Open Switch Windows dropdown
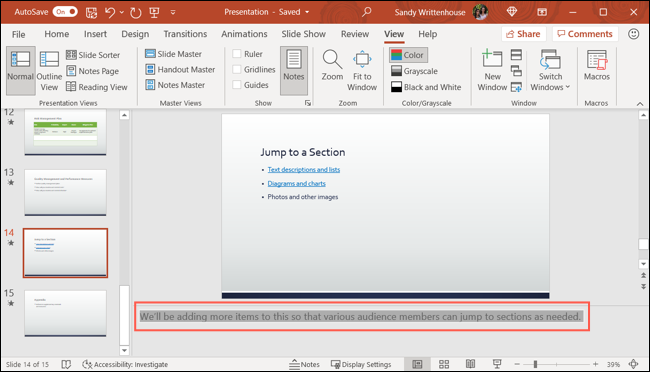650x372 pixels. [550, 70]
